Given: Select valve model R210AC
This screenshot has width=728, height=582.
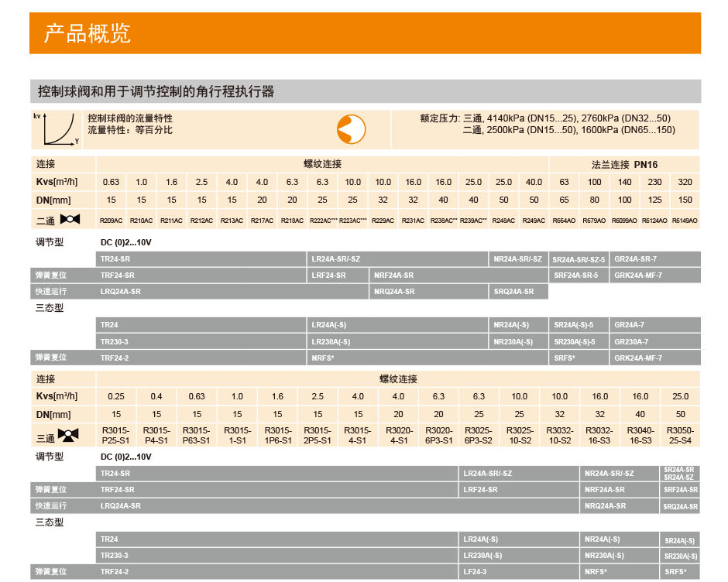Looking at the screenshot, I should [141, 221].
